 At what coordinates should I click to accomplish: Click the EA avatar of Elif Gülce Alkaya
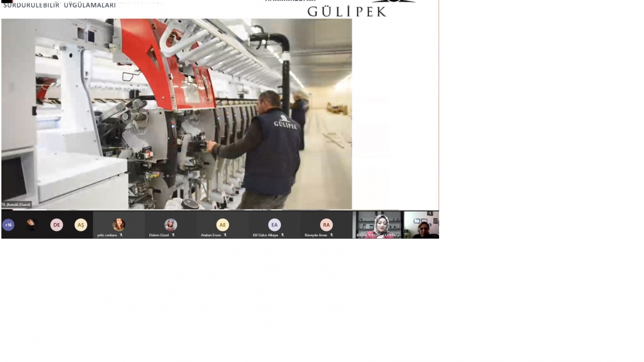tap(274, 224)
